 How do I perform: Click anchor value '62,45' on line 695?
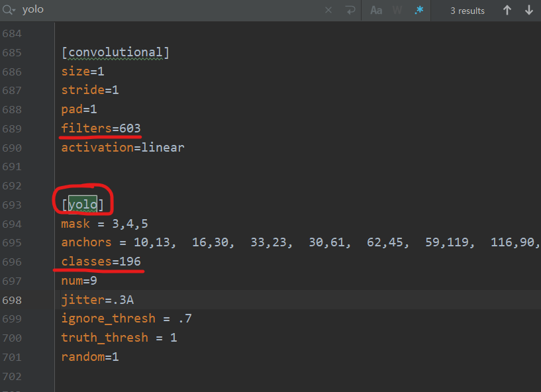click(x=385, y=242)
